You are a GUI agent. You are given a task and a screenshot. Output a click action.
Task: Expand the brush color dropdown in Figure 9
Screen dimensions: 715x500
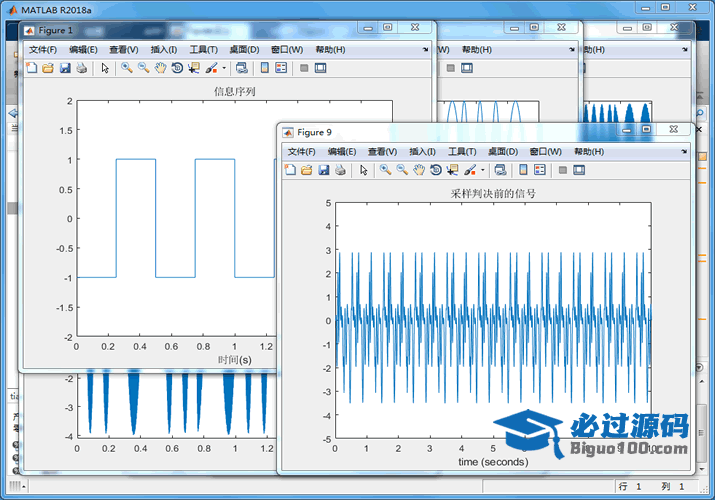[x=483, y=170]
